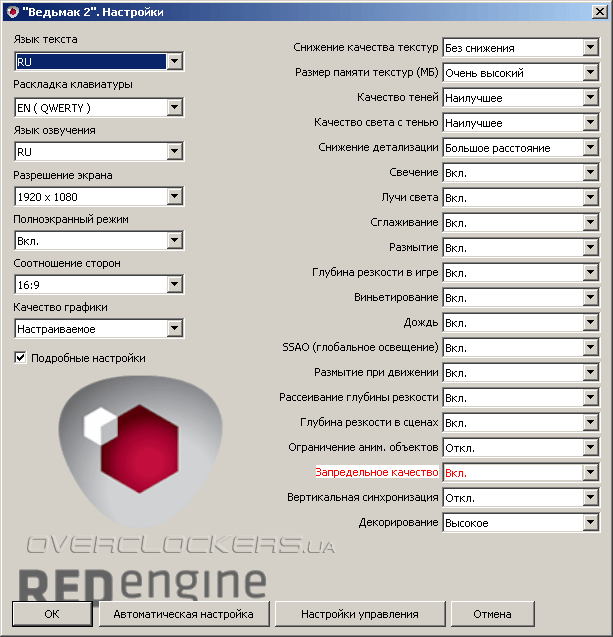Open Настройки управления

click(x=360, y=613)
